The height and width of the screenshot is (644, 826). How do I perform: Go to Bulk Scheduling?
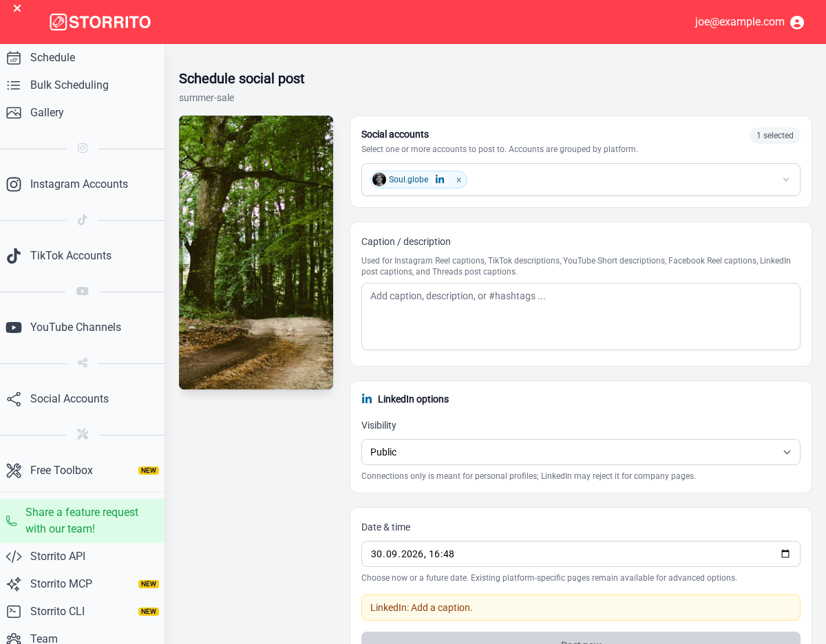click(x=83, y=85)
